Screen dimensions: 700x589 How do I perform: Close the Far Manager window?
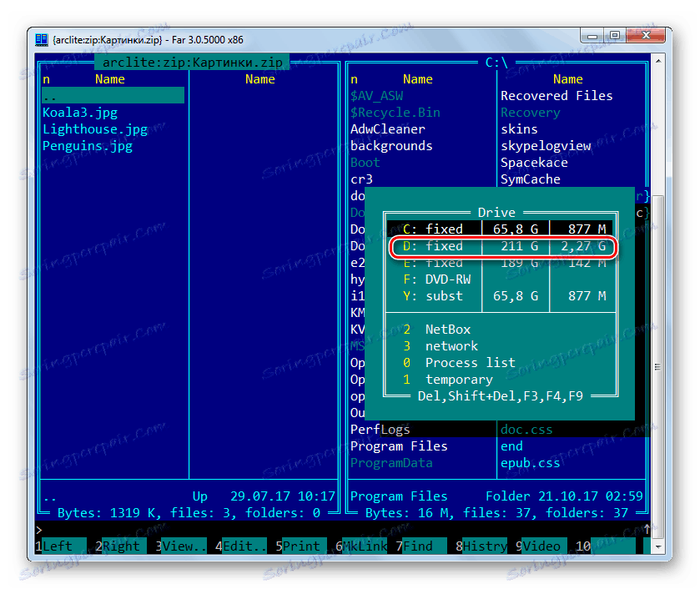[x=646, y=35]
